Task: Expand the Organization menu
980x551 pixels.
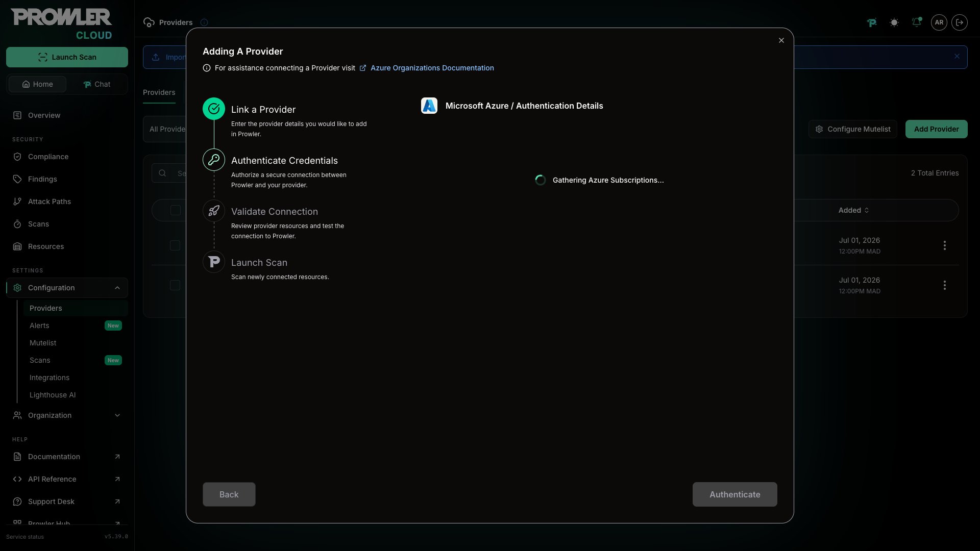Action: point(67,415)
